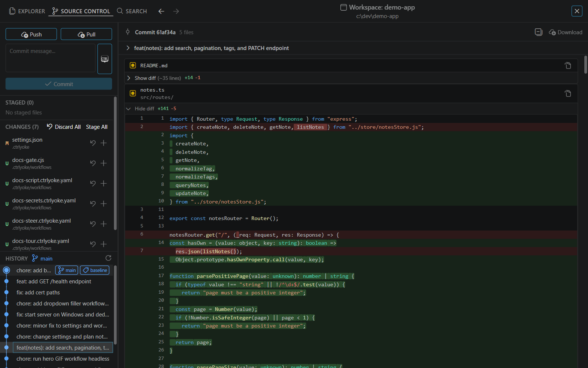Screen dimensions: 588x368
Task: Click the Commit button
Action: 59,84
